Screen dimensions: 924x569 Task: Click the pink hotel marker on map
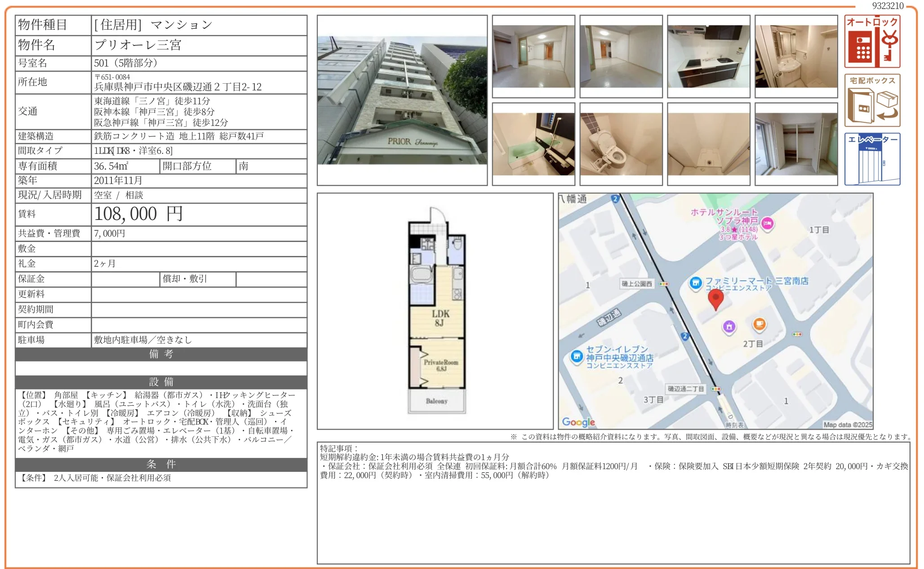pyautogui.click(x=768, y=223)
